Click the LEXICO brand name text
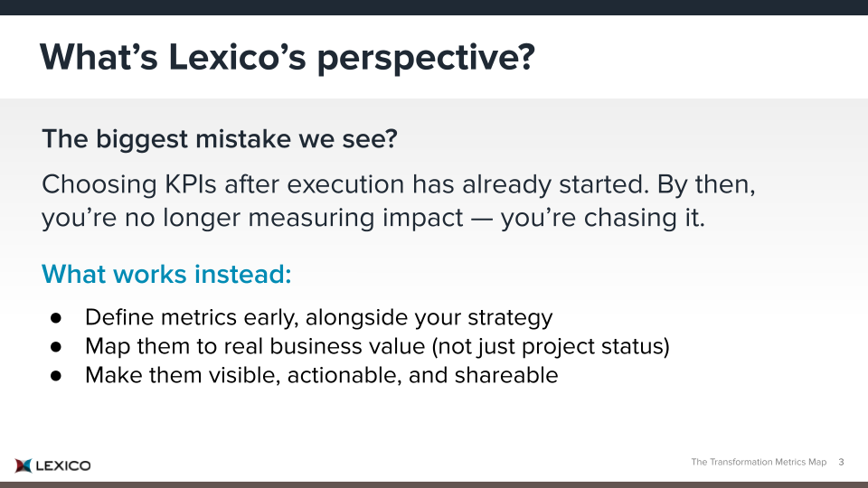Viewport: 868px width, 488px height. pos(63,466)
